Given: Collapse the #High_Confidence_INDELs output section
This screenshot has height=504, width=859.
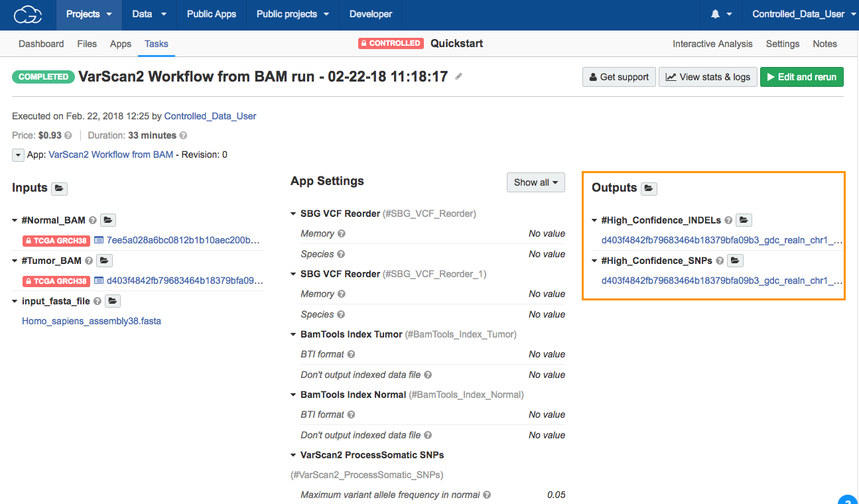Looking at the screenshot, I should coord(595,220).
